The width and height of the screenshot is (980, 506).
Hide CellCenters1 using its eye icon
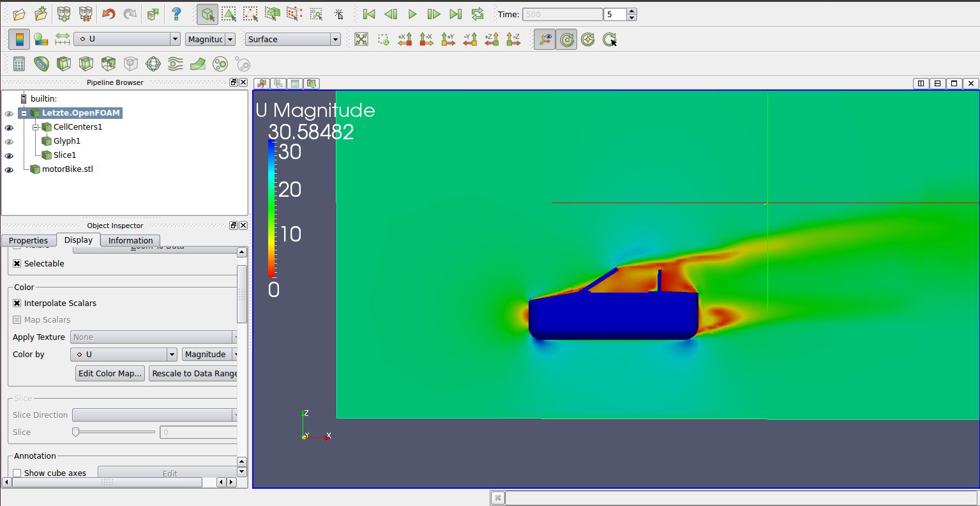coord(9,128)
